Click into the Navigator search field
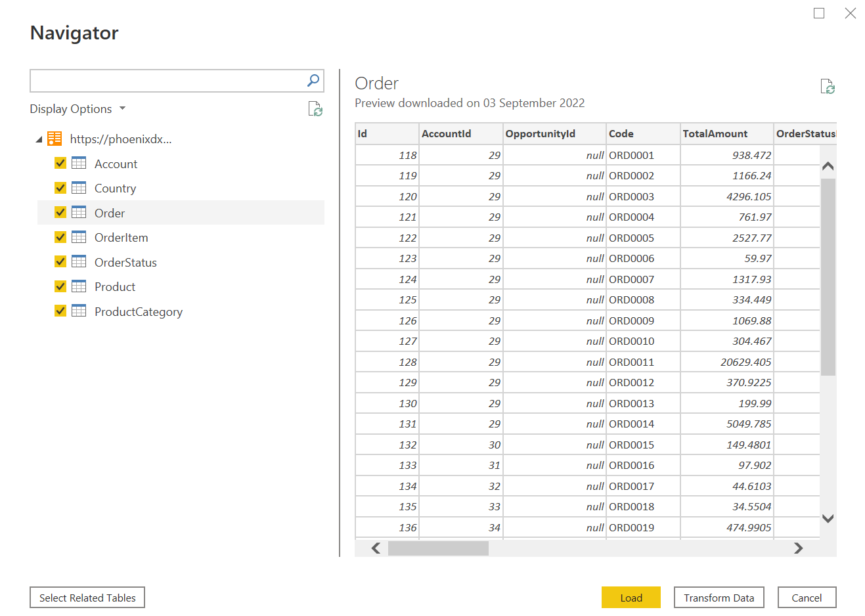 (167, 81)
